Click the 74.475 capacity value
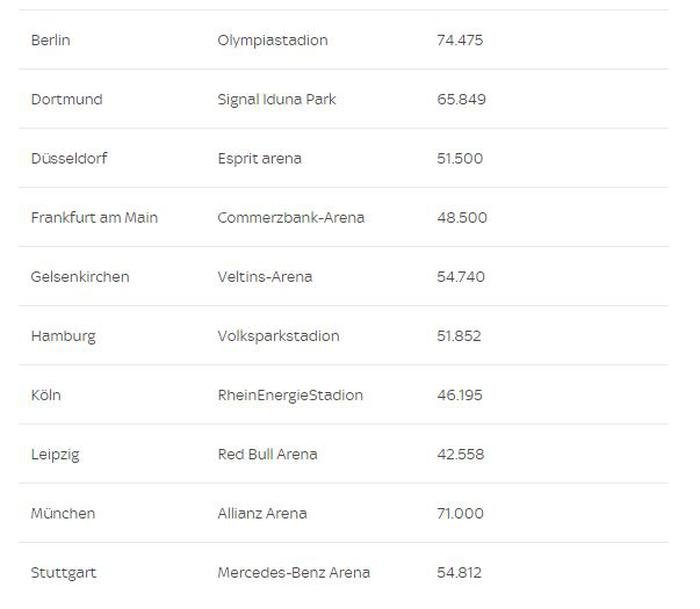Image resolution: width=700 pixels, height=609 pixels. [460, 40]
